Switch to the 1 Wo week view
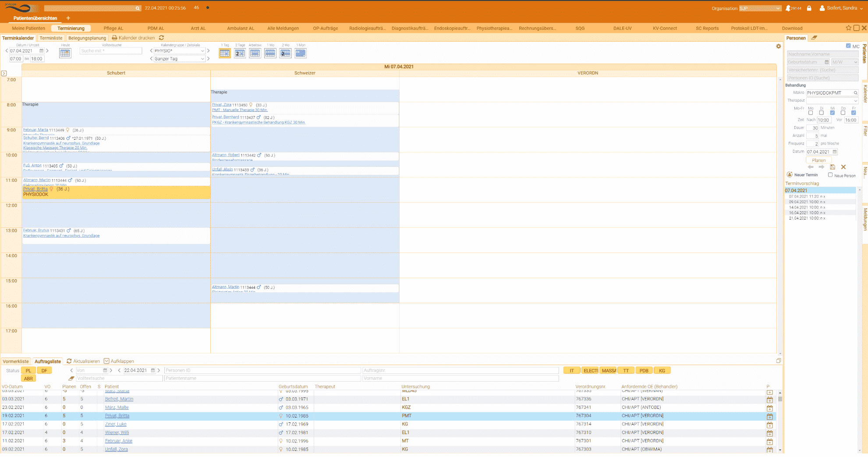This screenshot has height=457, width=868. (270, 53)
